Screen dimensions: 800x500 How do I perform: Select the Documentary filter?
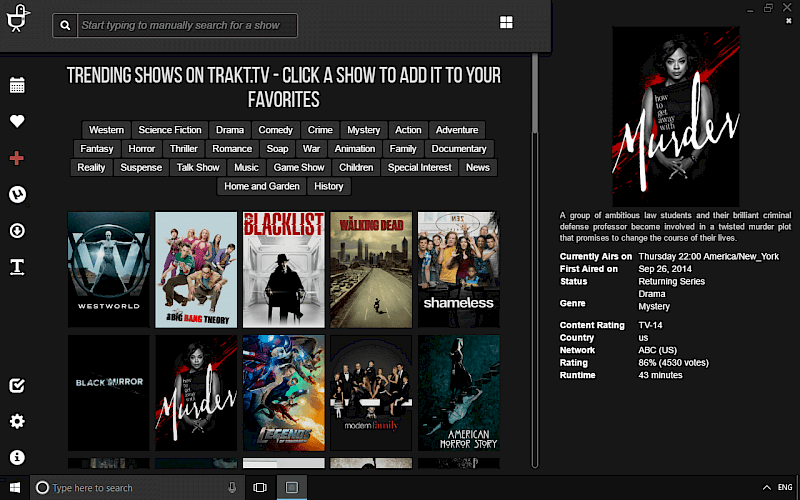coord(459,149)
